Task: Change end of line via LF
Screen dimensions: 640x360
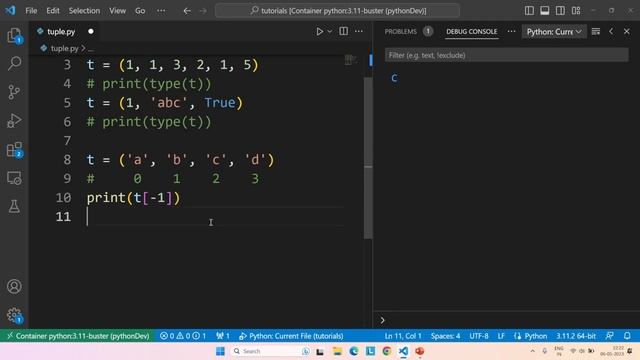Action: pos(501,336)
